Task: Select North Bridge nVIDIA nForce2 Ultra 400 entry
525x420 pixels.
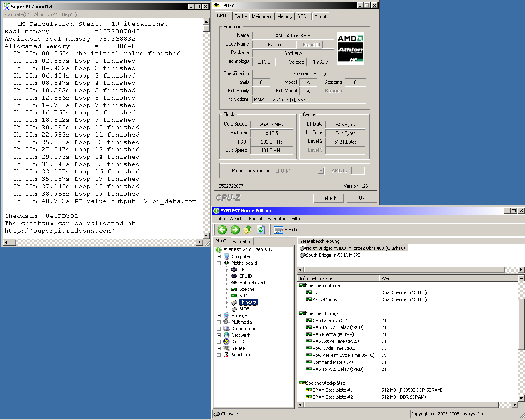Action: coord(353,248)
